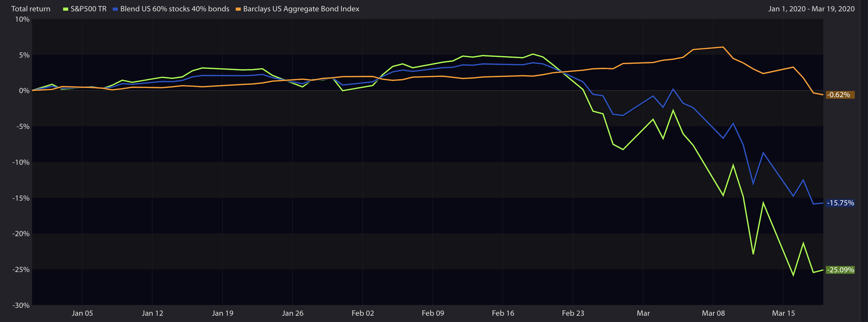Click the -30% label on y-axis
The image size is (868, 322).
pyautogui.click(x=21, y=306)
